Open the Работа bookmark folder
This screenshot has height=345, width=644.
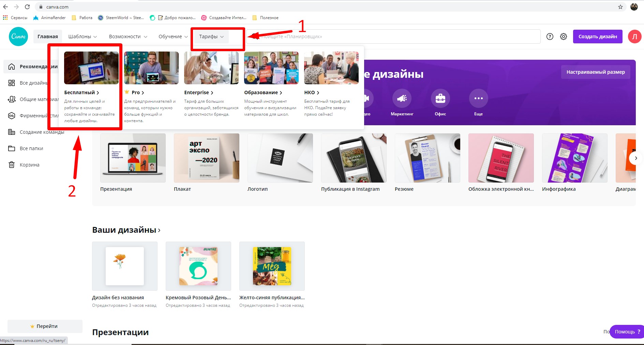[x=82, y=18]
